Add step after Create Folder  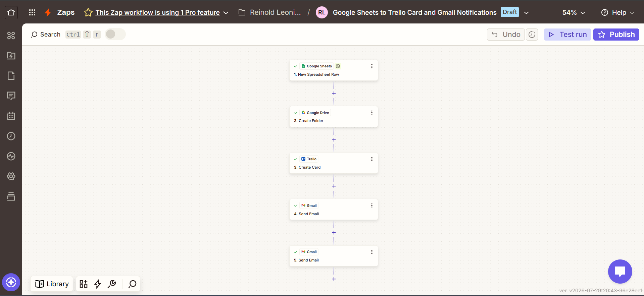(x=334, y=140)
